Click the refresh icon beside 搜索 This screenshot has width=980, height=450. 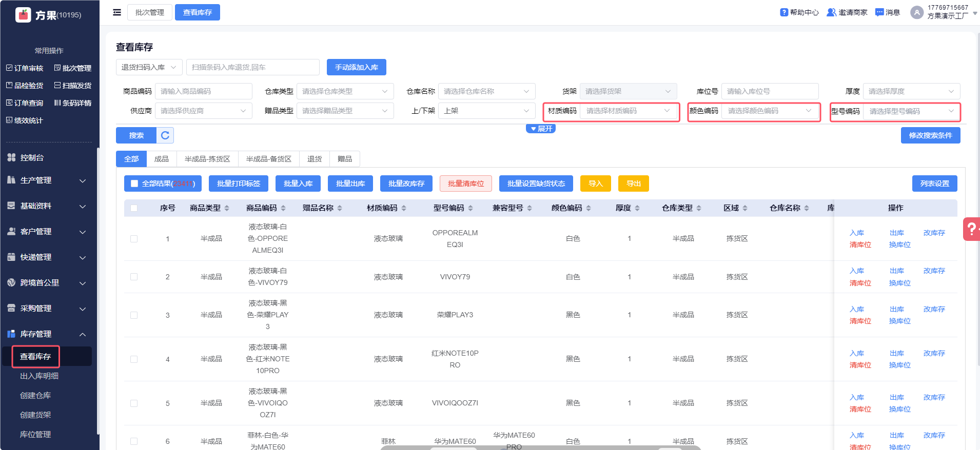[x=165, y=135]
